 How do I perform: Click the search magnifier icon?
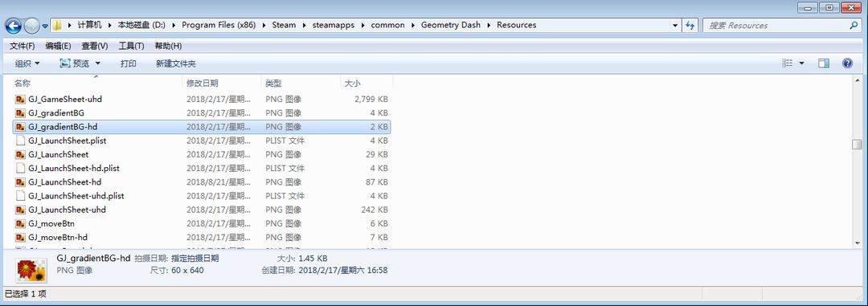[853, 26]
